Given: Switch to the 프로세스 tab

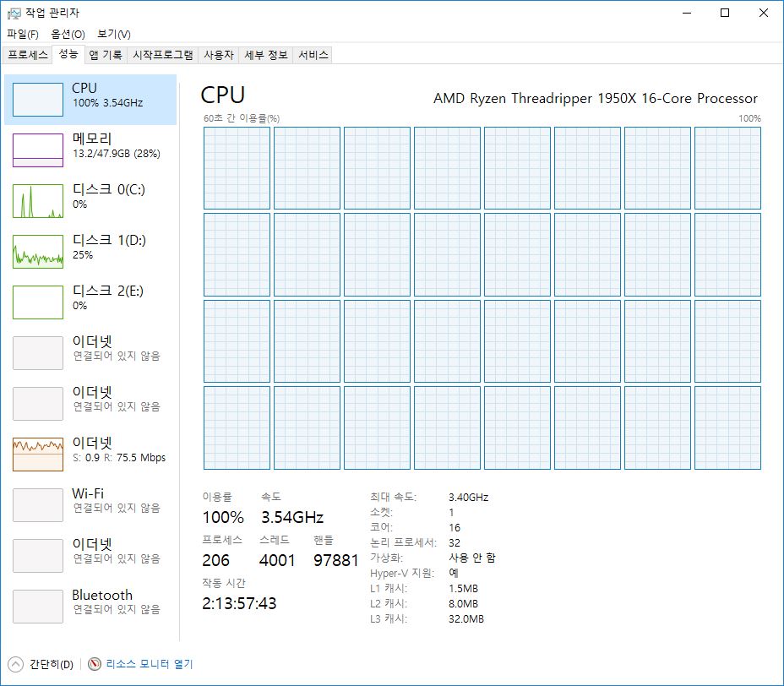Looking at the screenshot, I should click(28, 55).
